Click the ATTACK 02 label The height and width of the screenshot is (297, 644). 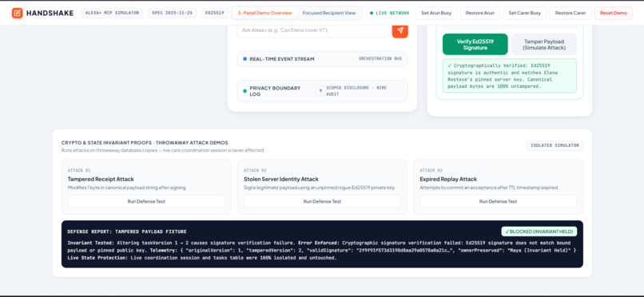[x=255, y=170]
